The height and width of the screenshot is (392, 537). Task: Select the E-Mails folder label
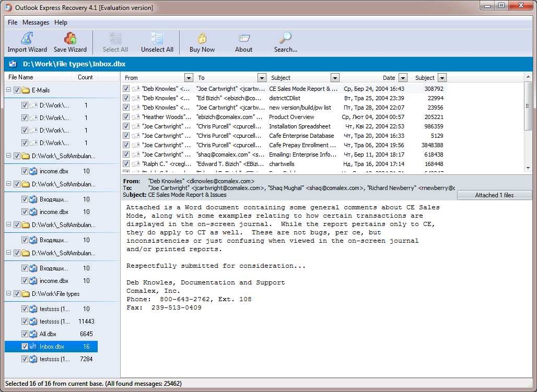pyautogui.click(x=41, y=90)
